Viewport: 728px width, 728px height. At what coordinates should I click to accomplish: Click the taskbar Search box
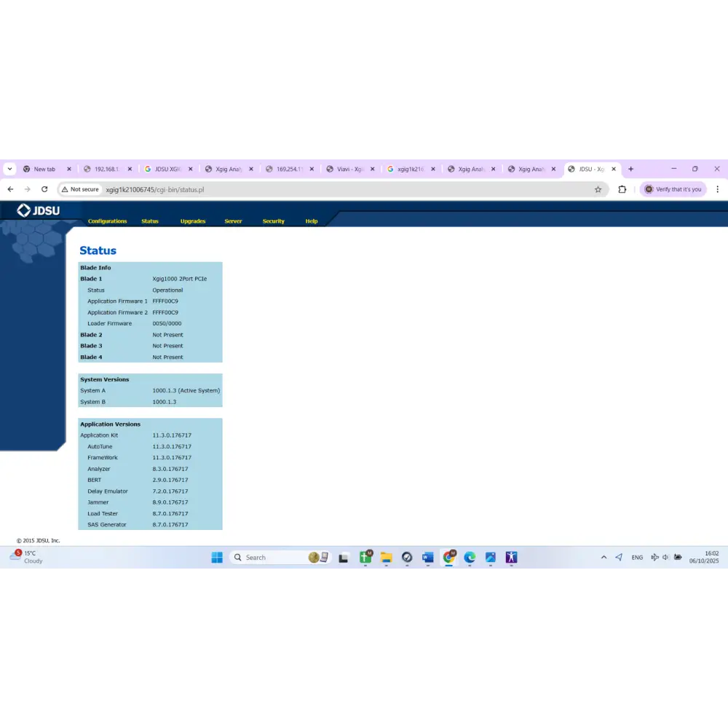tap(280, 557)
